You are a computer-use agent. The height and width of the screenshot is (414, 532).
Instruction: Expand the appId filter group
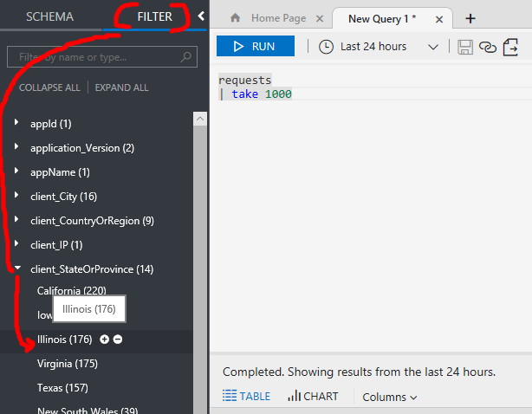click(16, 122)
